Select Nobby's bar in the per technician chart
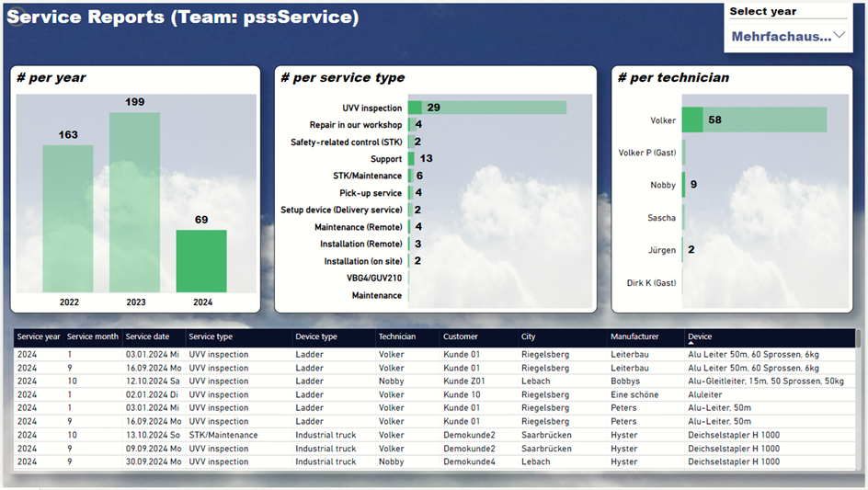This screenshot has height=490, width=868. 683,185
